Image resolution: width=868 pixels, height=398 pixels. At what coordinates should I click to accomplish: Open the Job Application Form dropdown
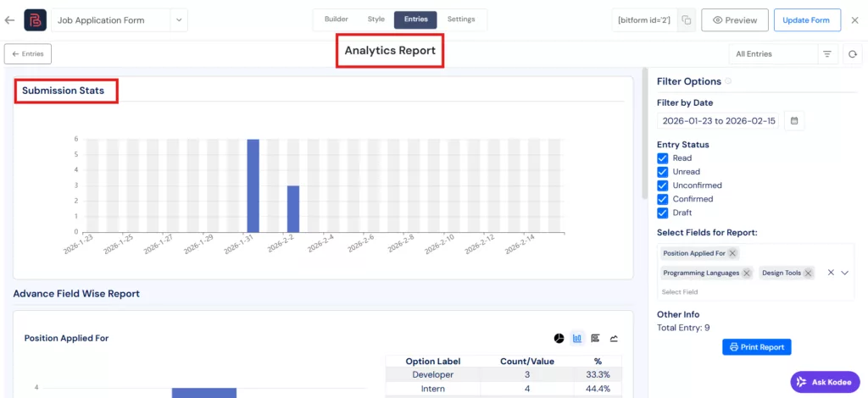coord(119,20)
